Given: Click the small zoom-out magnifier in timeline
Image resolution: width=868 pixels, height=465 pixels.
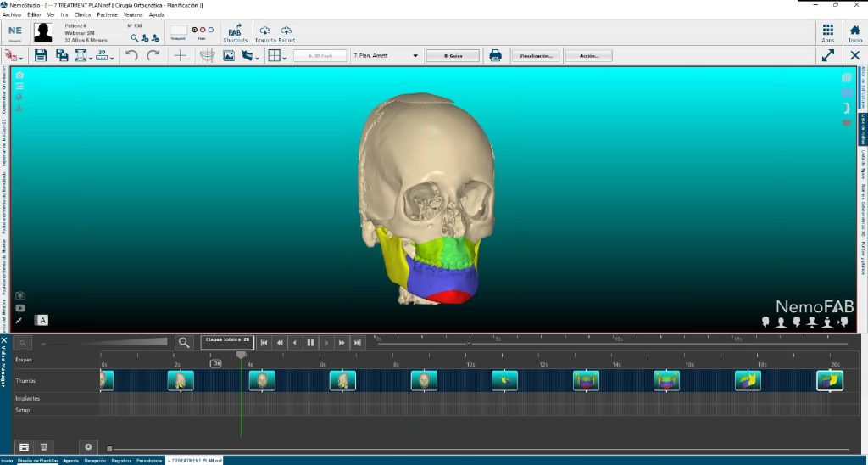Looking at the screenshot, I should 23,344.
